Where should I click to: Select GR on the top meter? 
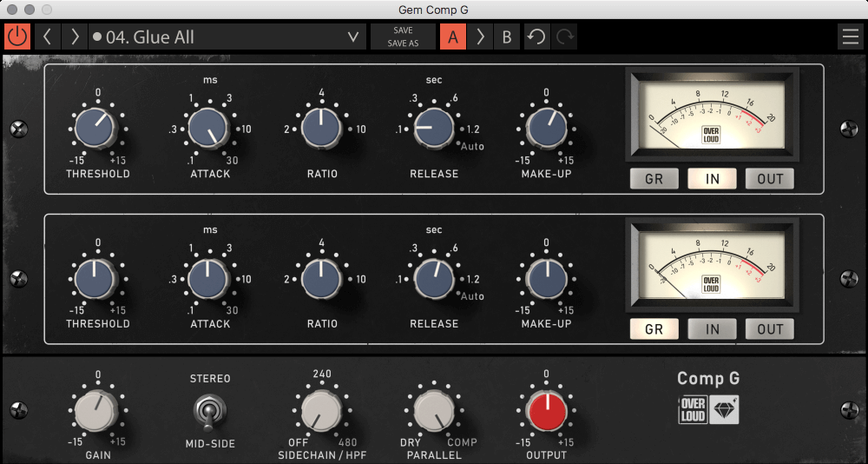click(x=654, y=179)
